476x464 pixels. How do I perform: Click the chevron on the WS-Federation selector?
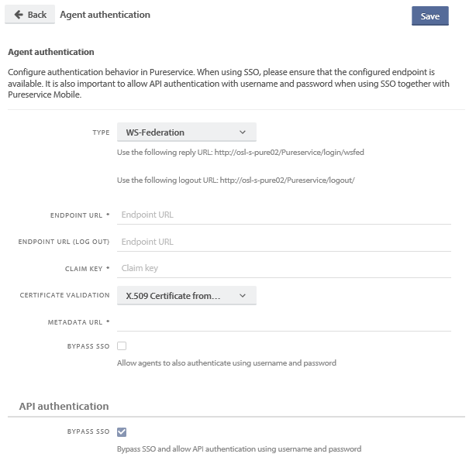[x=243, y=132]
